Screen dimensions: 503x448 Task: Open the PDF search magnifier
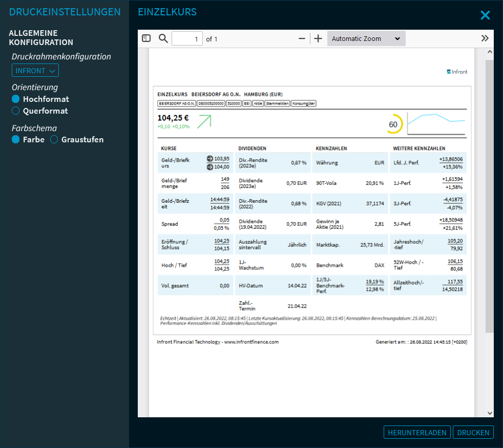[x=163, y=38]
